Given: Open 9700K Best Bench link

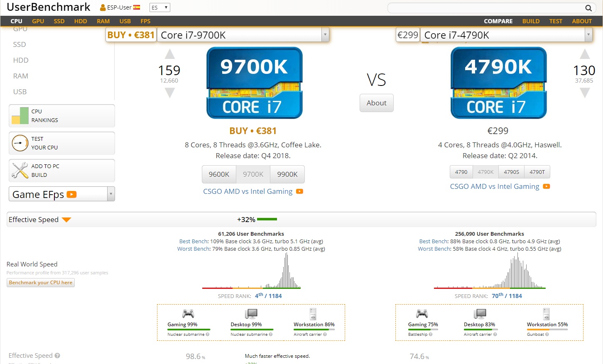Looking at the screenshot, I should 194,241.
